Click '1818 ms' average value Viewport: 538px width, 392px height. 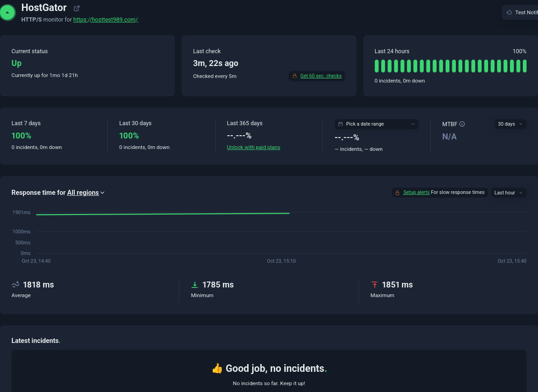click(x=39, y=285)
